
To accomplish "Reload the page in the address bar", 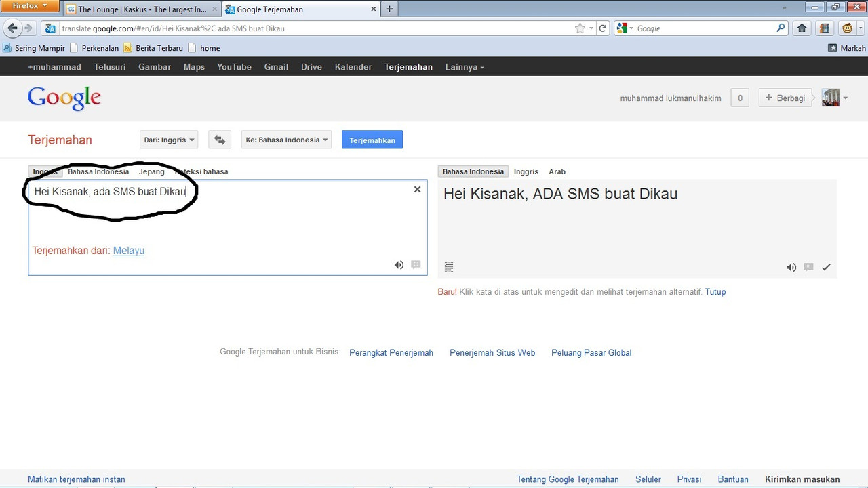I will point(603,28).
